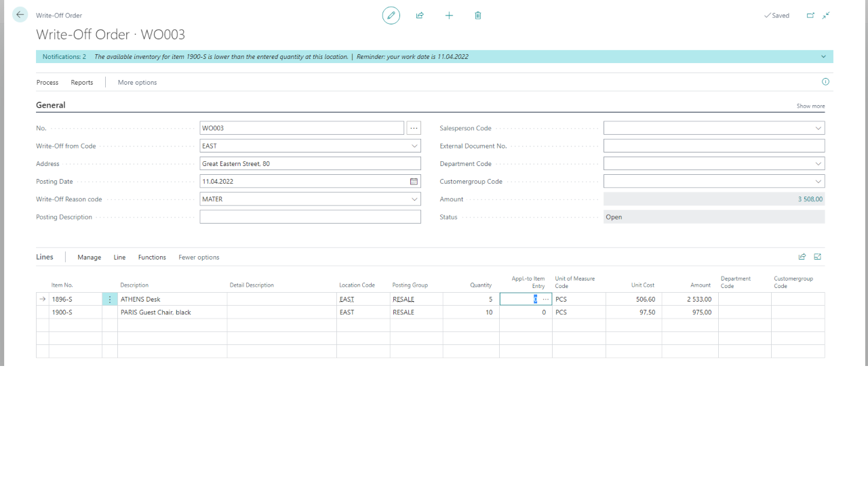Click the info icon below the notification bar
The height and width of the screenshot is (488, 868).
[x=825, y=82]
